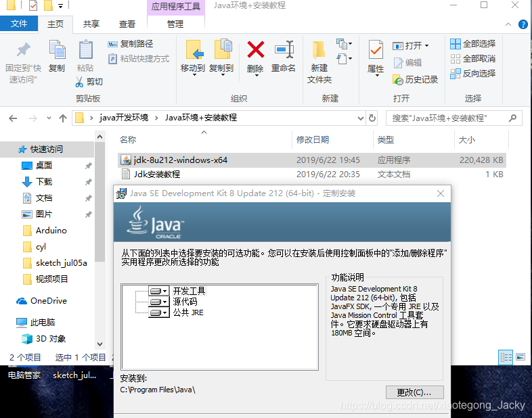The height and width of the screenshot is (418, 532).
Task: Click the Refresh address bar icon
Action: (372, 118)
